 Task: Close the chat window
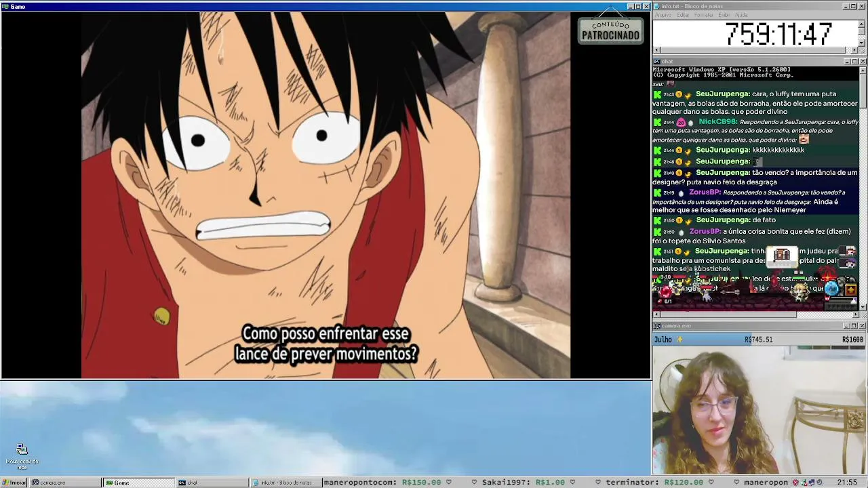(863, 62)
